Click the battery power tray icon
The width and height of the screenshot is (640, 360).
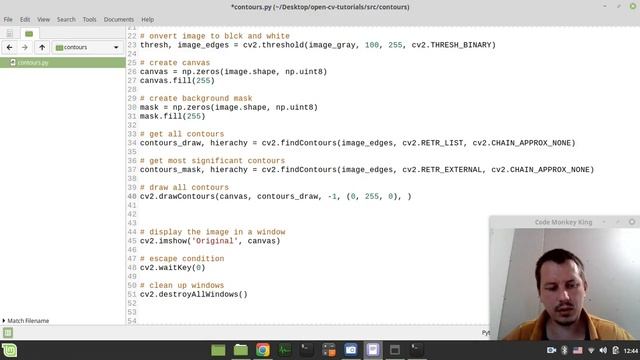616,350
